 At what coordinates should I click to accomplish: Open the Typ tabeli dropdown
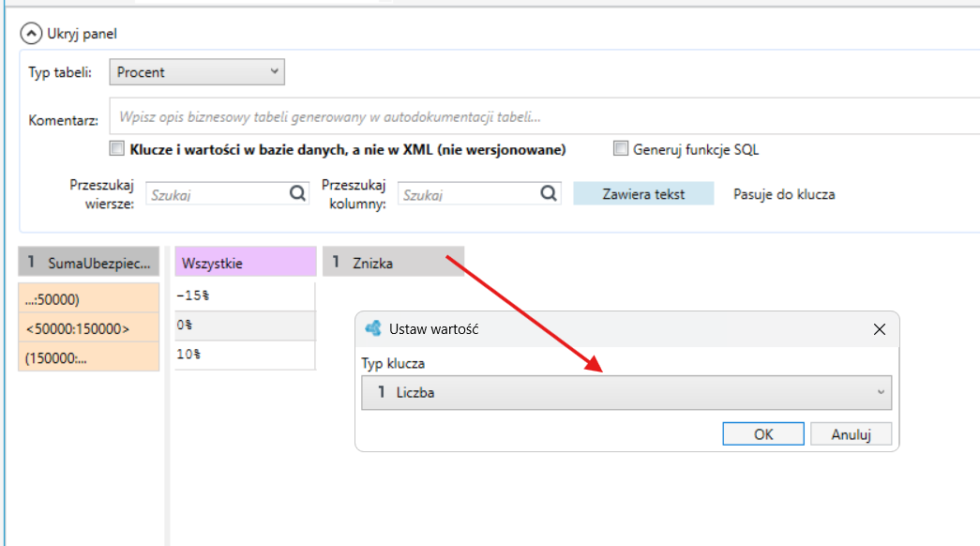coord(197,72)
